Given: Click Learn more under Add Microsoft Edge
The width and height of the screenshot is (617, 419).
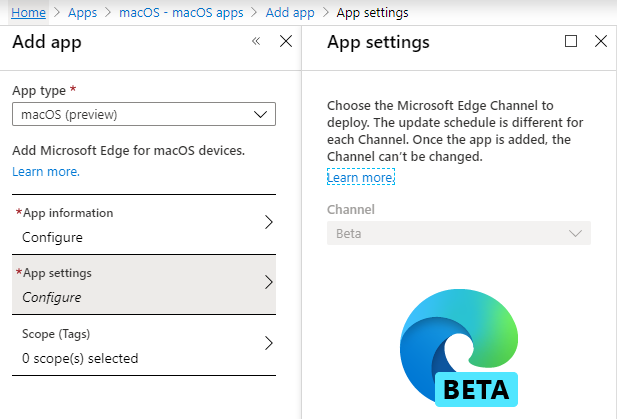Looking at the screenshot, I should tap(46, 172).
